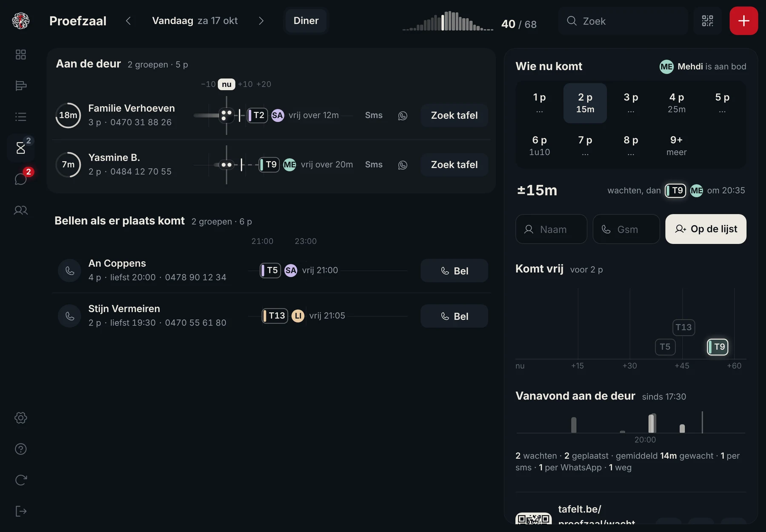Select the 6 p party size option
The image size is (766, 532).
(539, 146)
